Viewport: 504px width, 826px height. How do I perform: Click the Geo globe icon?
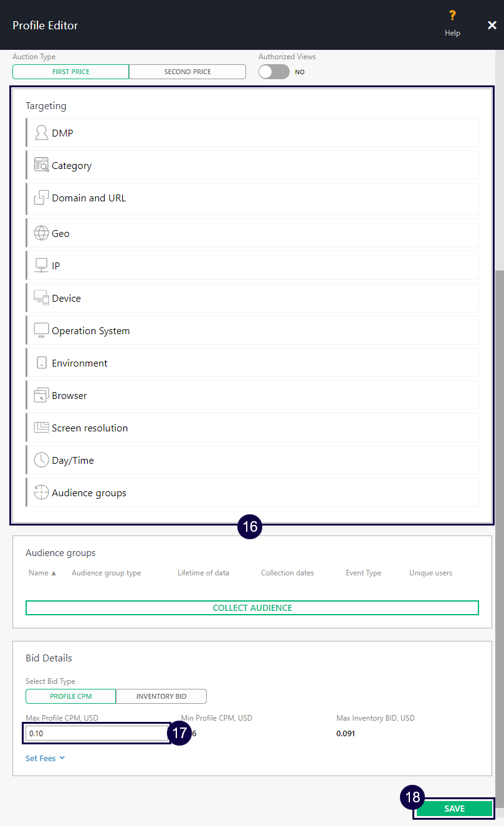click(x=41, y=233)
